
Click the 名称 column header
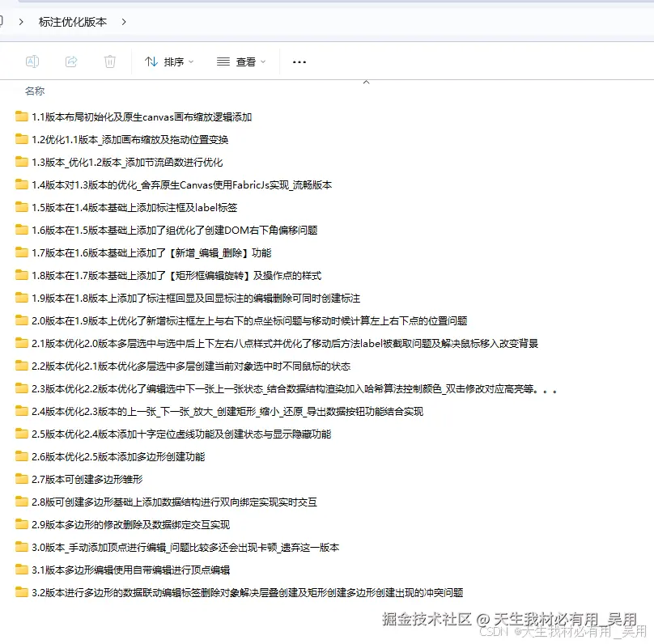click(x=35, y=91)
